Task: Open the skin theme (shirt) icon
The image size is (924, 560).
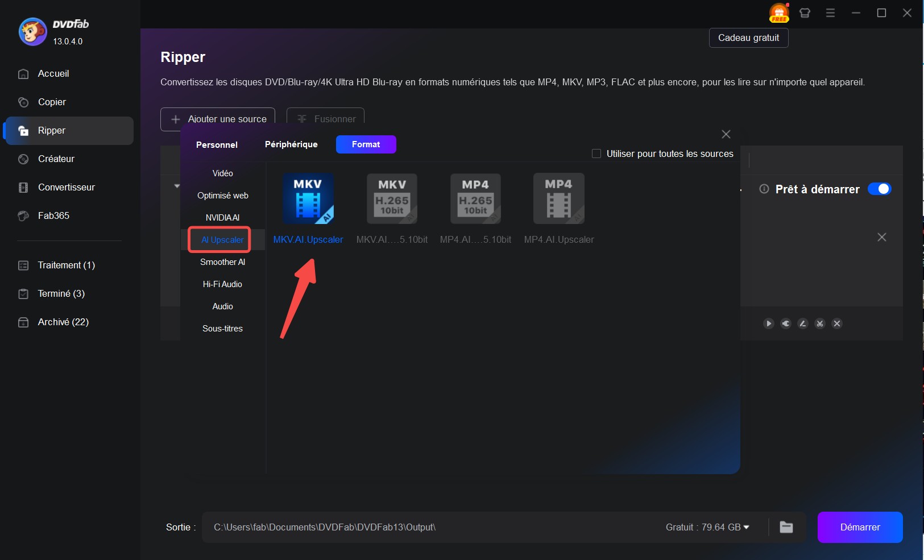Action: (x=805, y=13)
